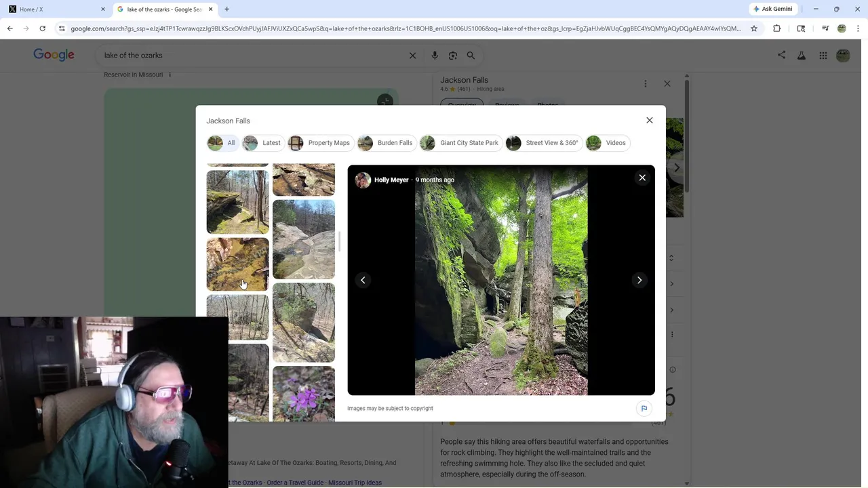Open more options next to Reservoir in Missouri
The width and height of the screenshot is (868, 488).
170,75
